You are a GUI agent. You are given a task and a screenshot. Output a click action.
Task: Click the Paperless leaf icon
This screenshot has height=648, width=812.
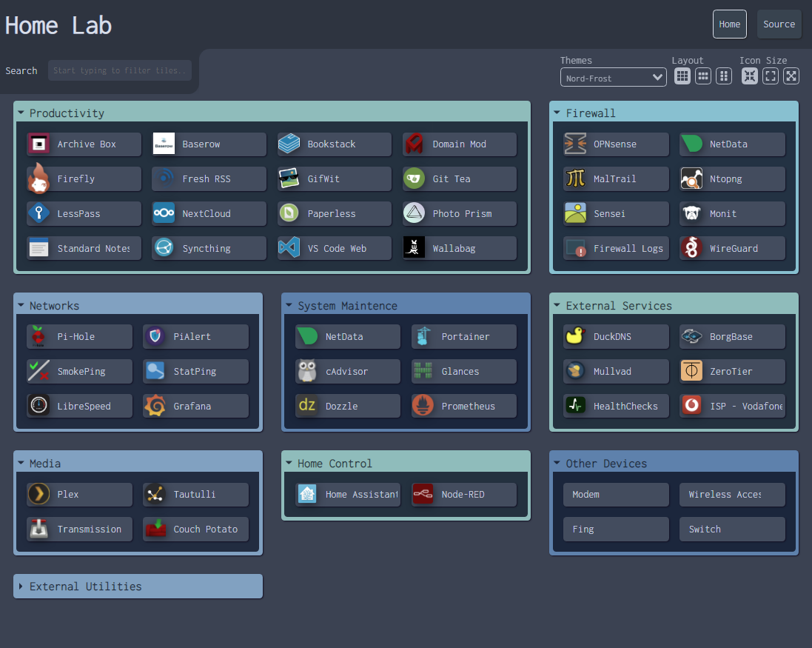point(289,213)
